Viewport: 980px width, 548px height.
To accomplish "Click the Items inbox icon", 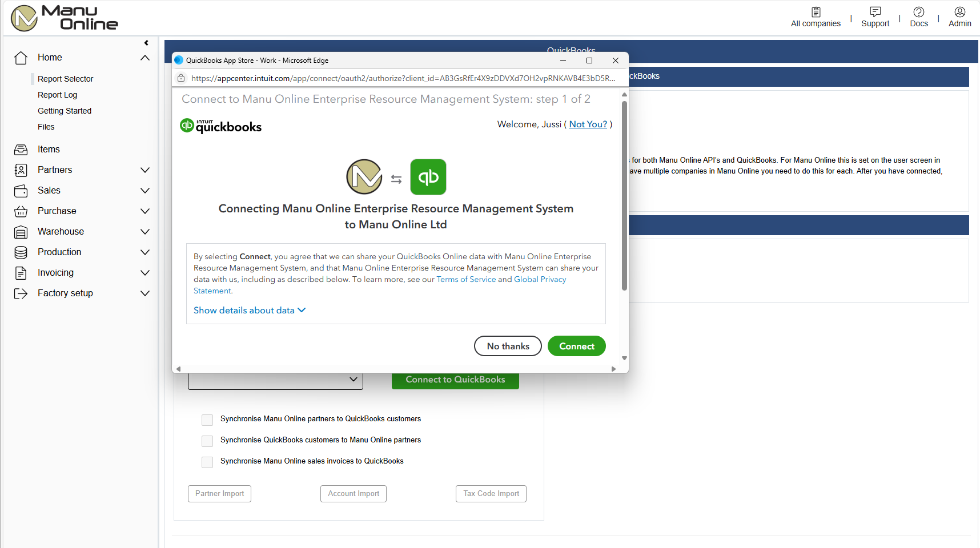I will coord(21,150).
